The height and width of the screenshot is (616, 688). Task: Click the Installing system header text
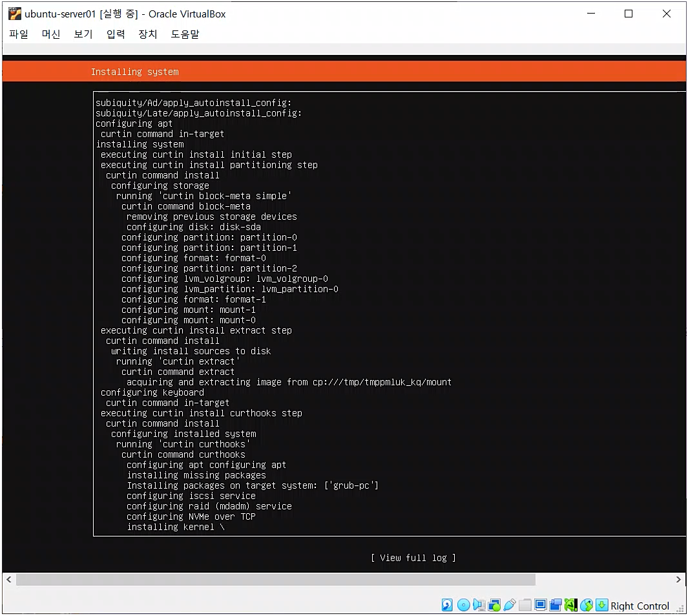point(135,72)
